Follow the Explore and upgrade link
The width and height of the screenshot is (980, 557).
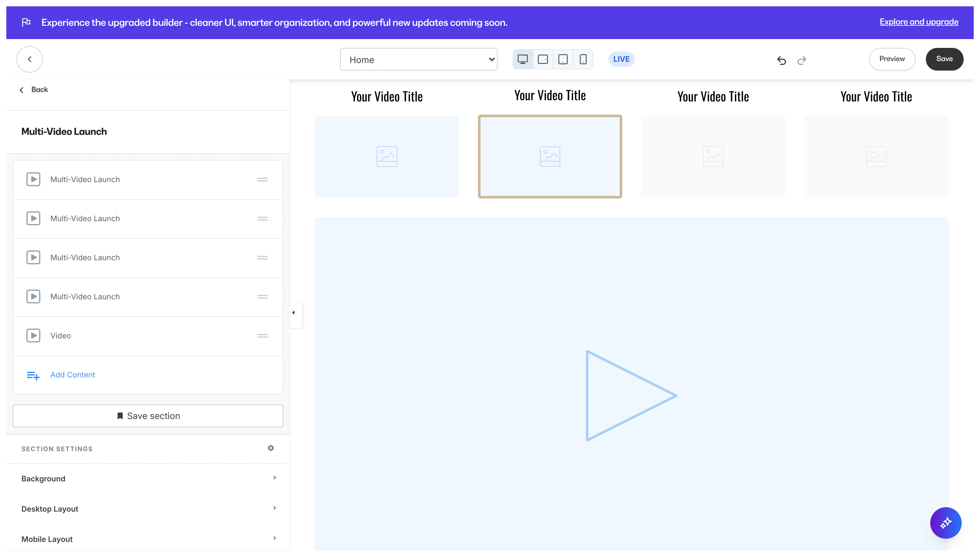click(919, 22)
